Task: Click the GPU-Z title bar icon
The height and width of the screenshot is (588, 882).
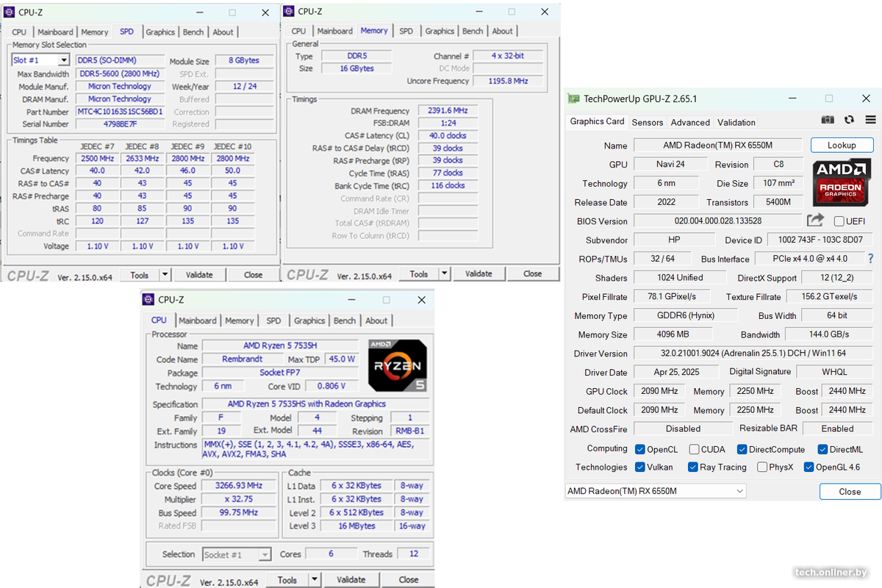Action: pos(574,98)
